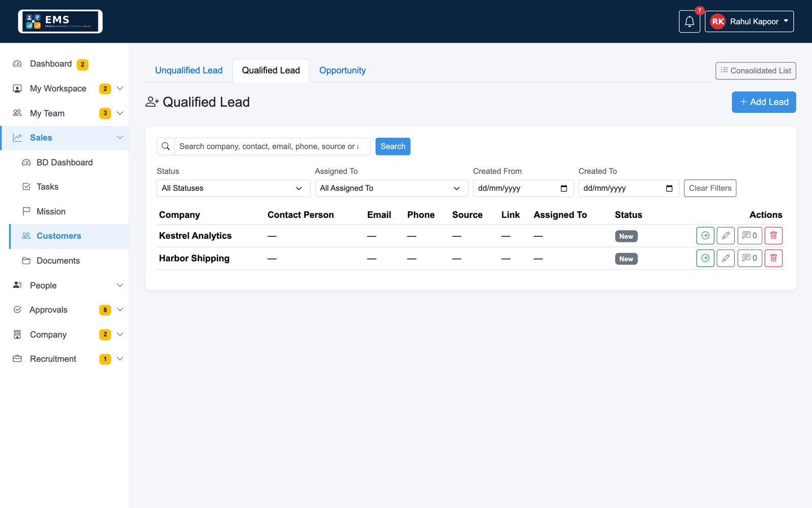Open the Rahul Kapoor account menu

coord(749,21)
